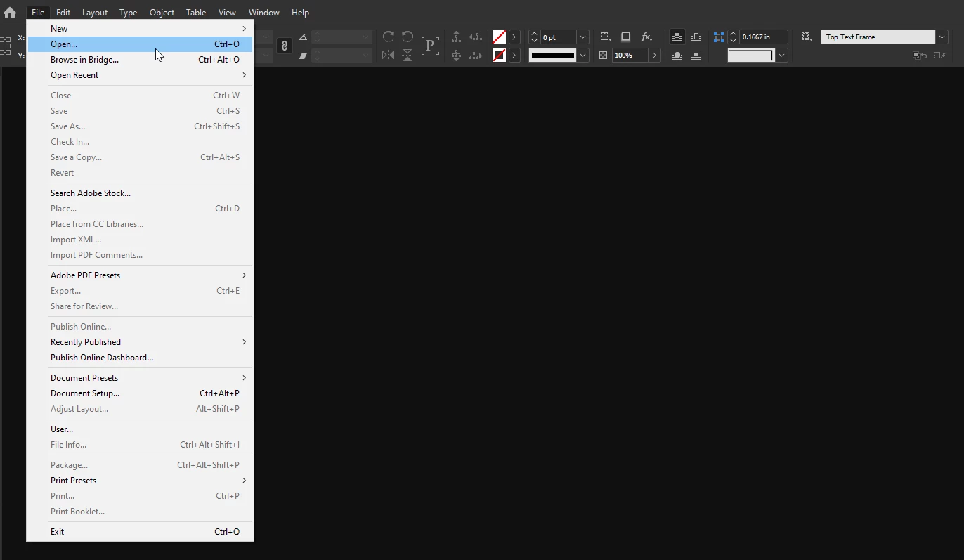Expand the Open Recent submenu
Image resolution: width=964 pixels, height=560 pixels.
(140, 75)
